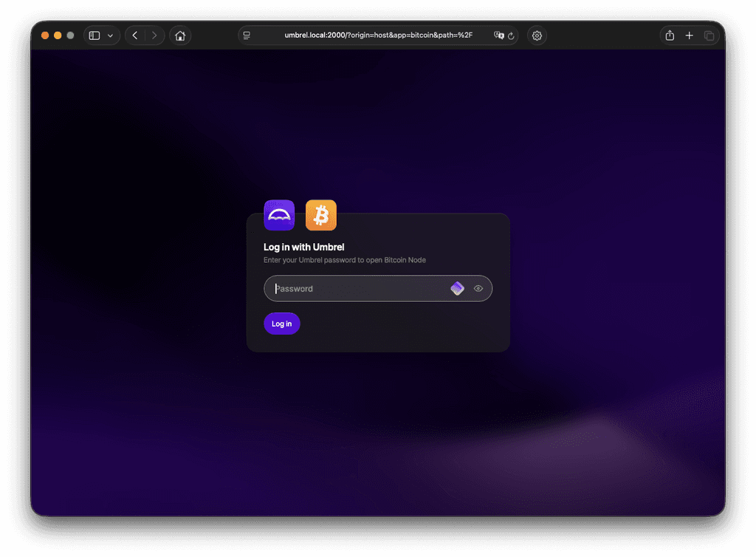Click the 'Log in with Umbrel' heading
The image size is (756, 557).
[303, 247]
